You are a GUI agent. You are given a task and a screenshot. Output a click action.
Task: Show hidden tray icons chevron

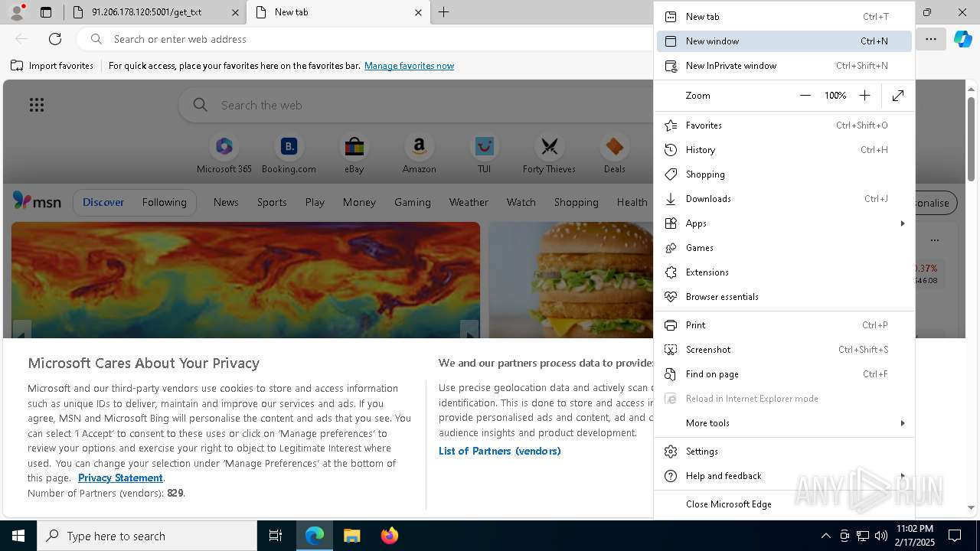(825, 536)
